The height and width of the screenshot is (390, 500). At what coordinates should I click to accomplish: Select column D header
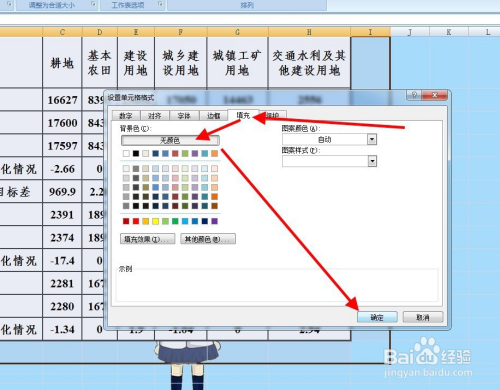100,32
